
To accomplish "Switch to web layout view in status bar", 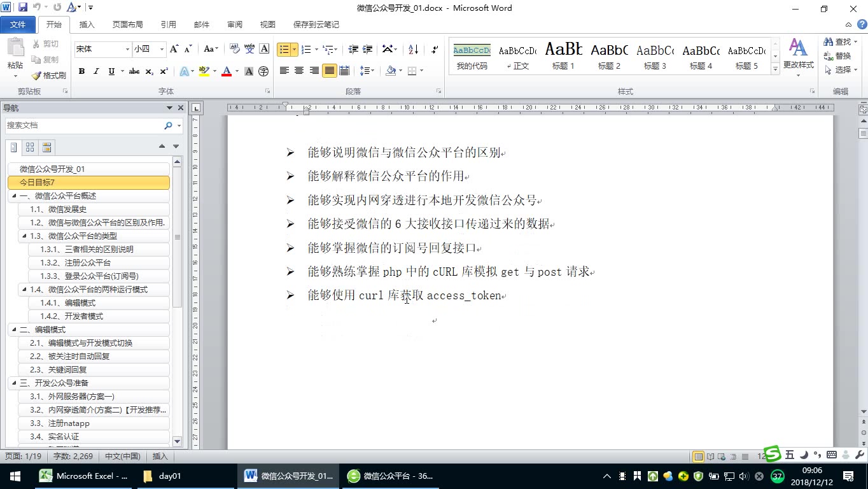I will click(722, 457).
